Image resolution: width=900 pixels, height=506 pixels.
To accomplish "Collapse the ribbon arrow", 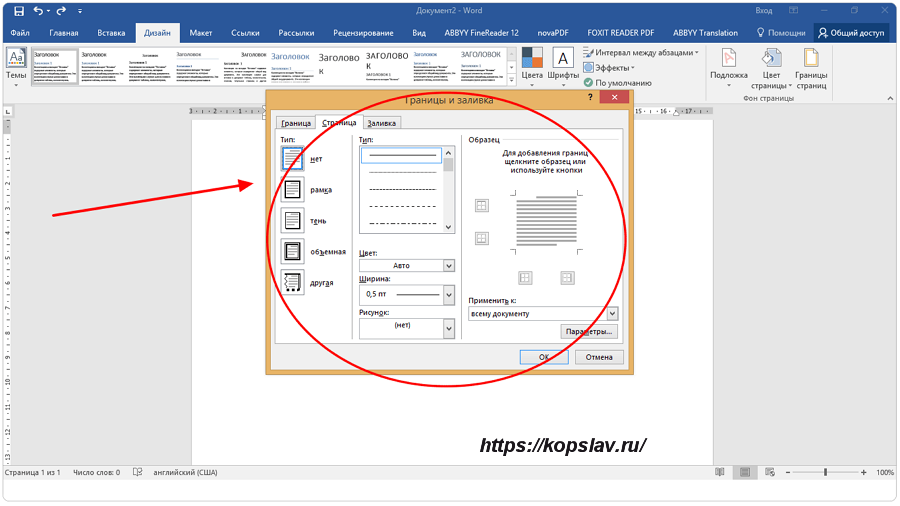I will (890, 99).
